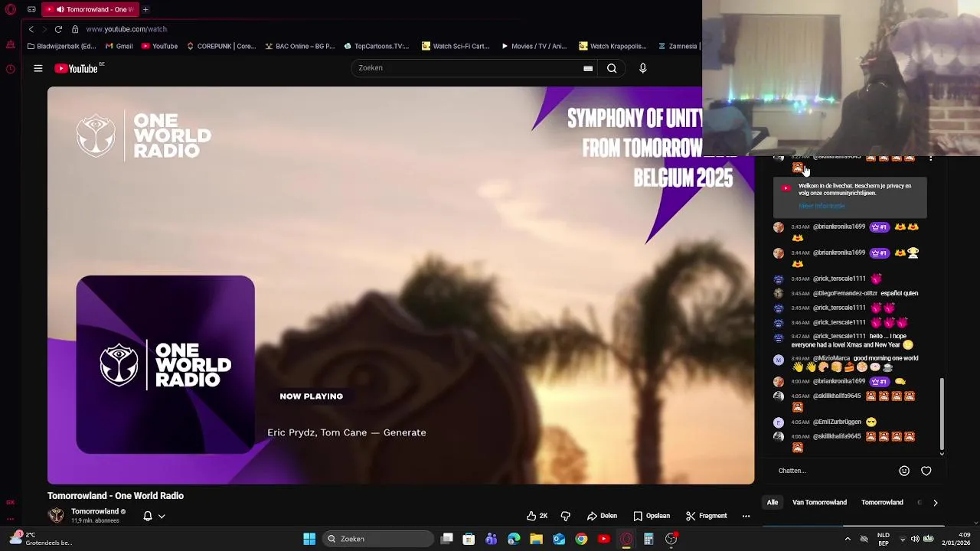
Task: Go back with the browser back arrow
Action: pyautogui.click(x=31, y=29)
